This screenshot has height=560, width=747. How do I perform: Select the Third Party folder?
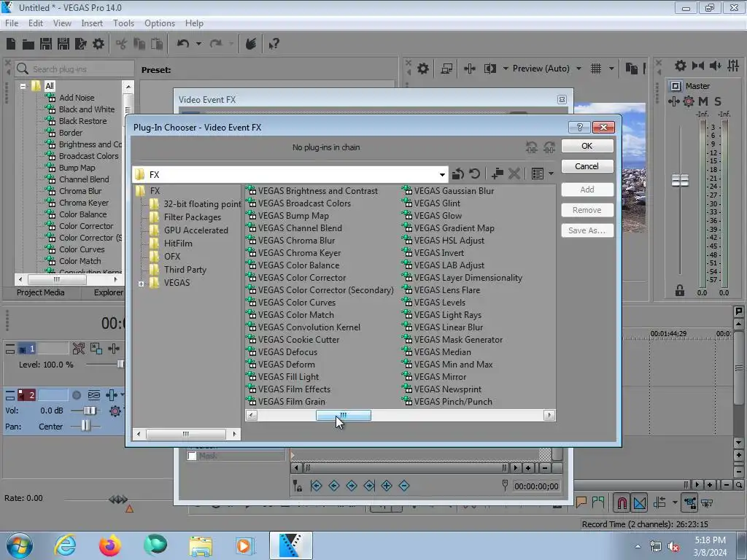click(x=185, y=270)
